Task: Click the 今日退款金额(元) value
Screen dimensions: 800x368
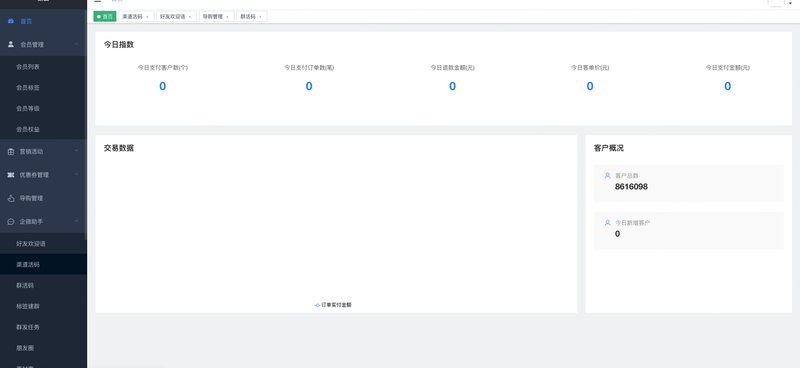Action: tap(452, 86)
